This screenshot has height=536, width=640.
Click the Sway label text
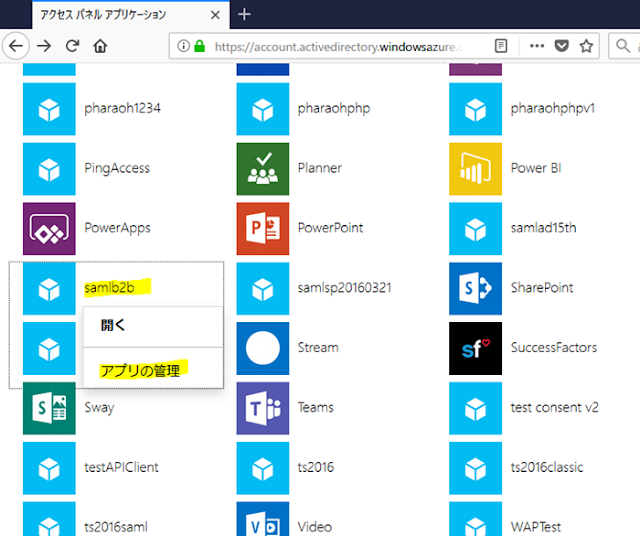(x=99, y=408)
